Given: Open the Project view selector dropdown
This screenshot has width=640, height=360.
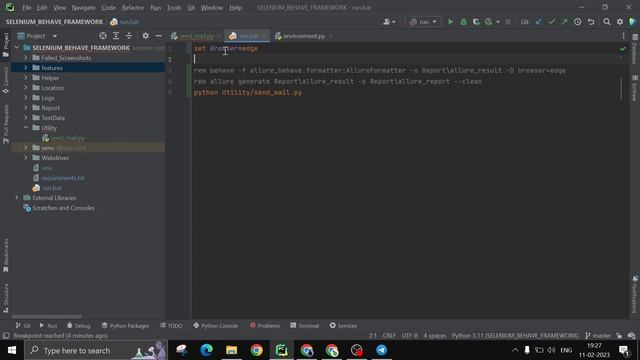Looking at the screenshot, I should (x=37, y=36).
